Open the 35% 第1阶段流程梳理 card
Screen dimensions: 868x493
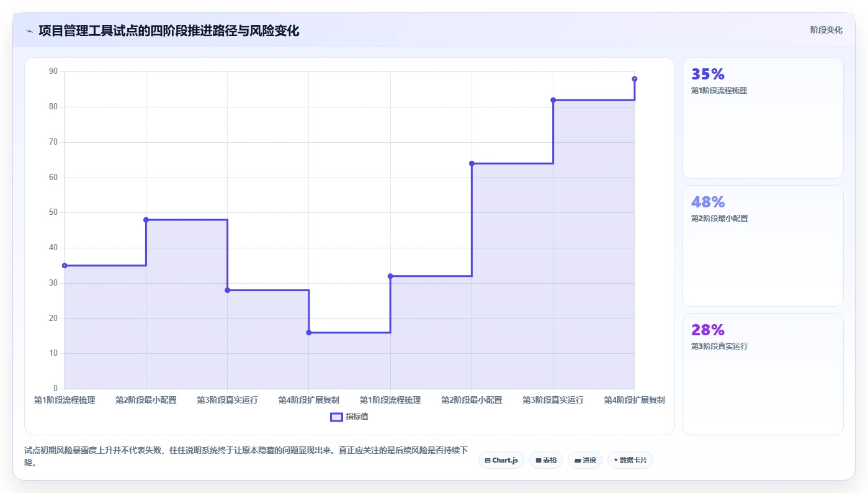(763, 118)
